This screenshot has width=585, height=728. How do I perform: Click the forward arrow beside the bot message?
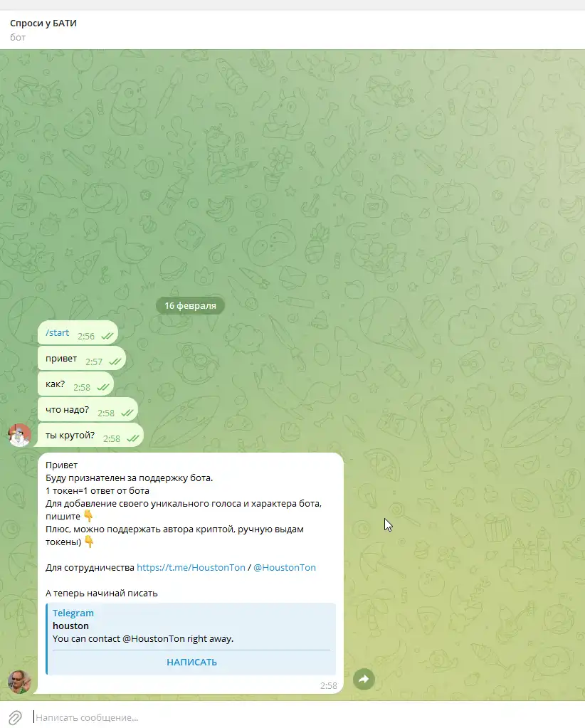(x=364, y=679)
